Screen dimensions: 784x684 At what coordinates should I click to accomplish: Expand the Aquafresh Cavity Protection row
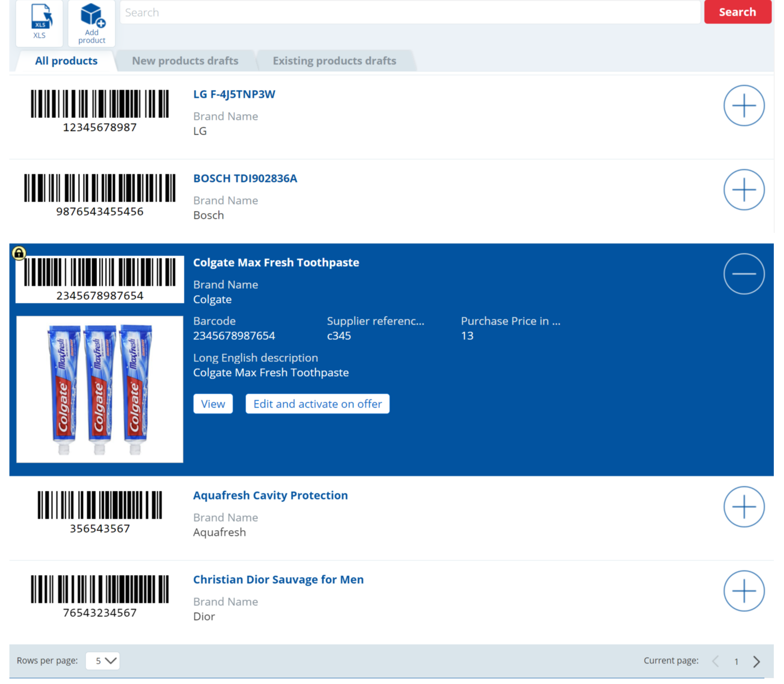[x=744, y=507]
